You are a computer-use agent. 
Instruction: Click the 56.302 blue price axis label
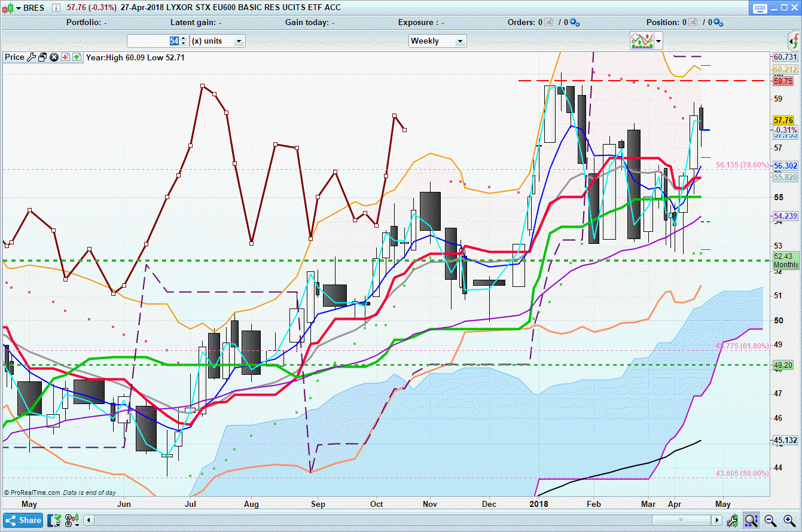coord(785,166)
